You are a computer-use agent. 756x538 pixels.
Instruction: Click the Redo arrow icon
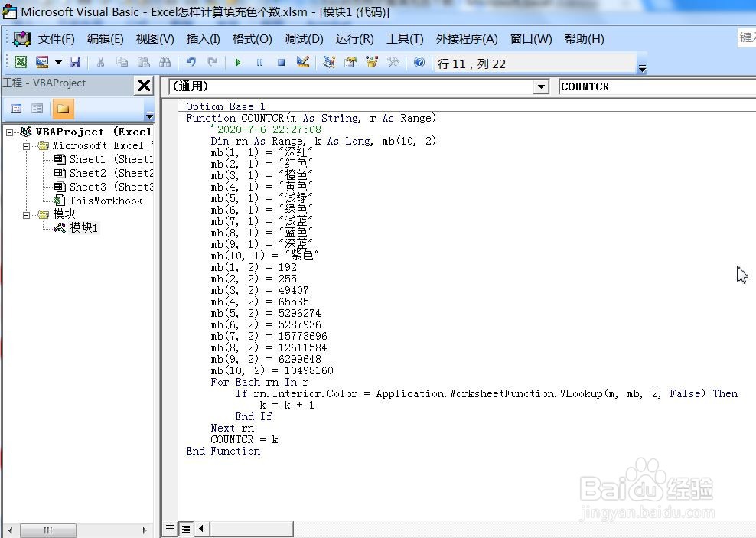(212, 62)
